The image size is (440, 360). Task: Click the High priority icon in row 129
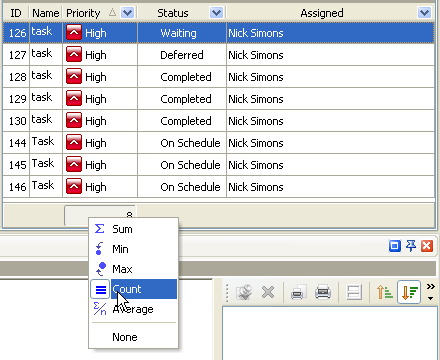pyautogui.click(x=74, y=99)
